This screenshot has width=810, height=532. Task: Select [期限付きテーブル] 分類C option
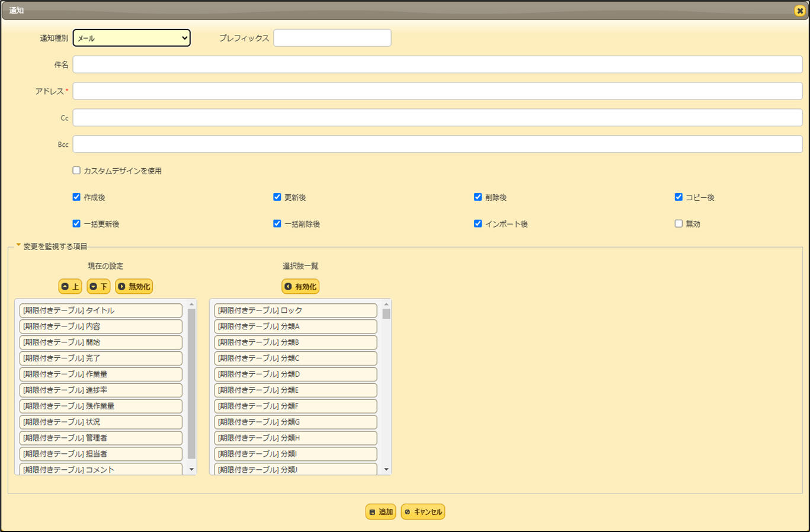pyautogui.click(x=296, y=358)
